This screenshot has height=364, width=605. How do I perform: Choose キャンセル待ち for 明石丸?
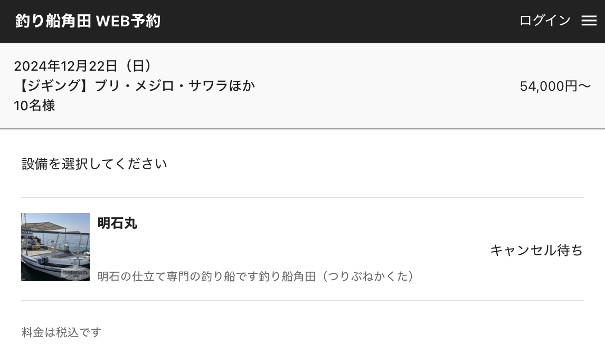tap(536, 250)
